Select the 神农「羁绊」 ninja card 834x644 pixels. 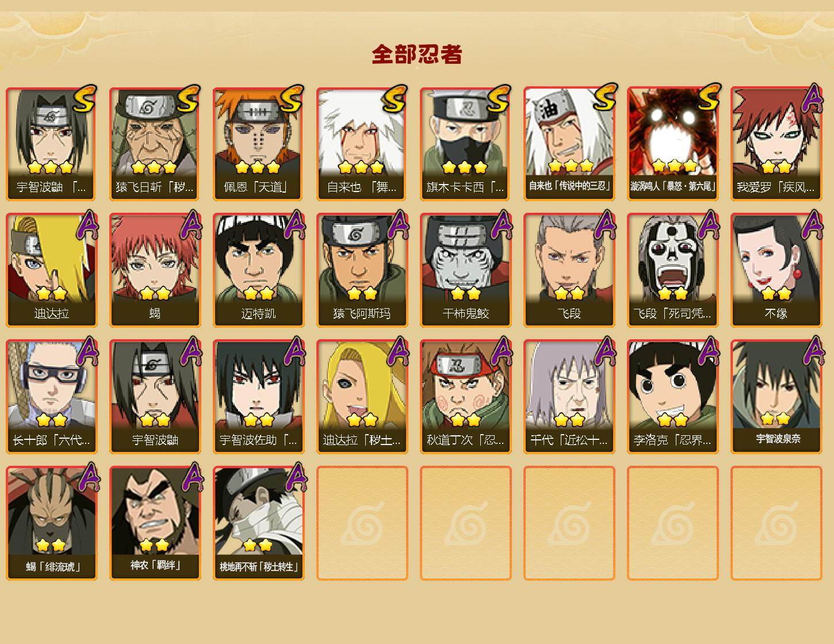tap(155, 523)
